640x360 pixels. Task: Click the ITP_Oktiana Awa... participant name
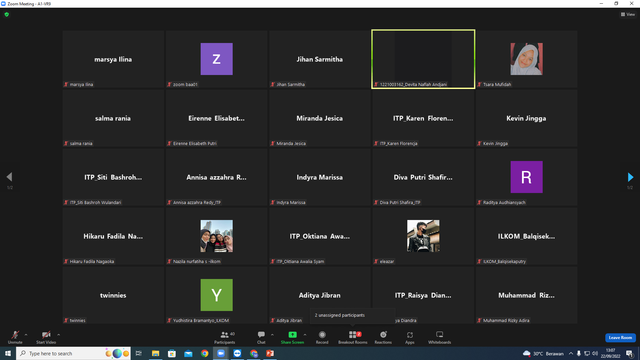pos(320,236)
